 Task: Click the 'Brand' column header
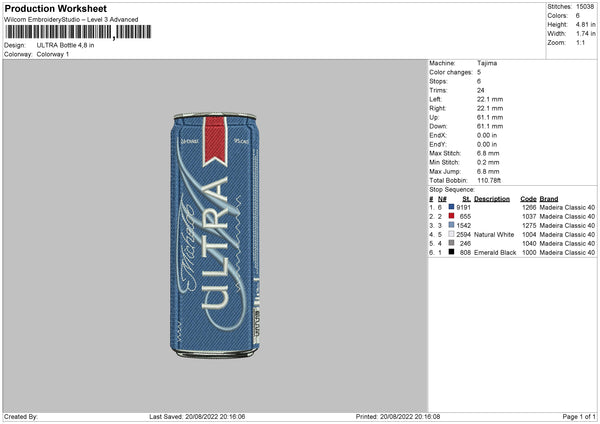pyautogui.click(x=549, y=199)
